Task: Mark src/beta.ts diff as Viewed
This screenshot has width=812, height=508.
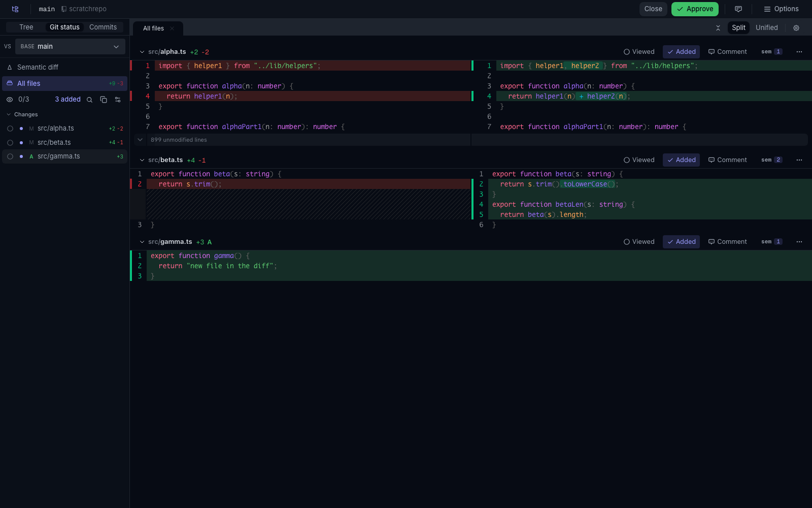Action: 639,160
